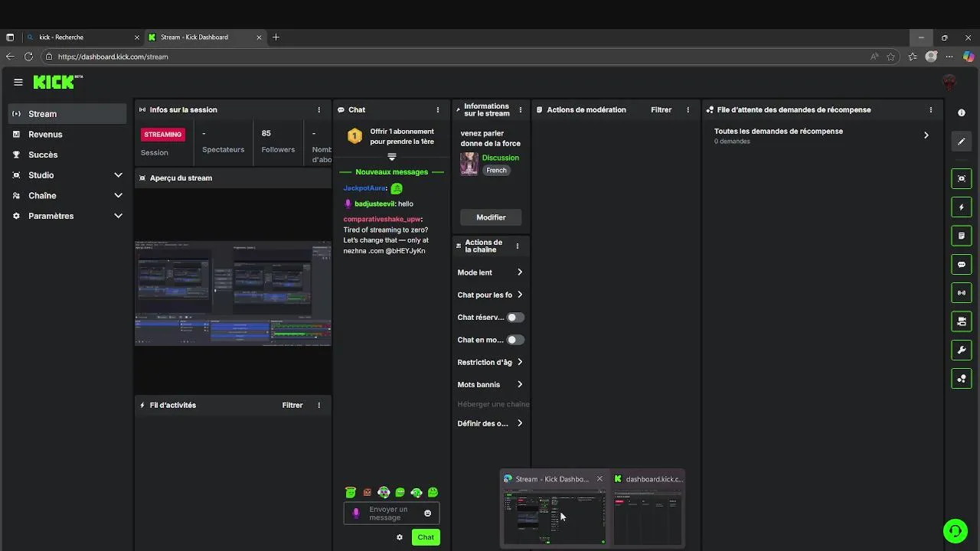Open the Revenus page in the sidebar
The width and height of the screenshot is (980, 551).
67,134
